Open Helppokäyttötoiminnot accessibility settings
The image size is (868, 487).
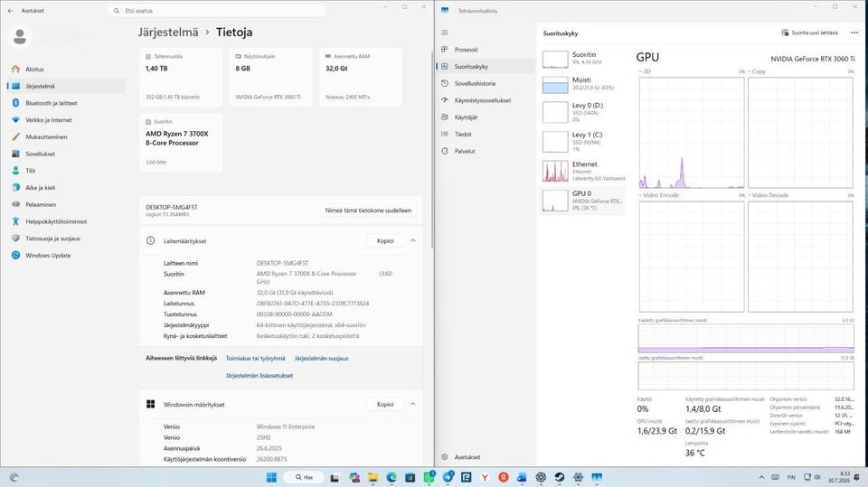tap(56, 221)
